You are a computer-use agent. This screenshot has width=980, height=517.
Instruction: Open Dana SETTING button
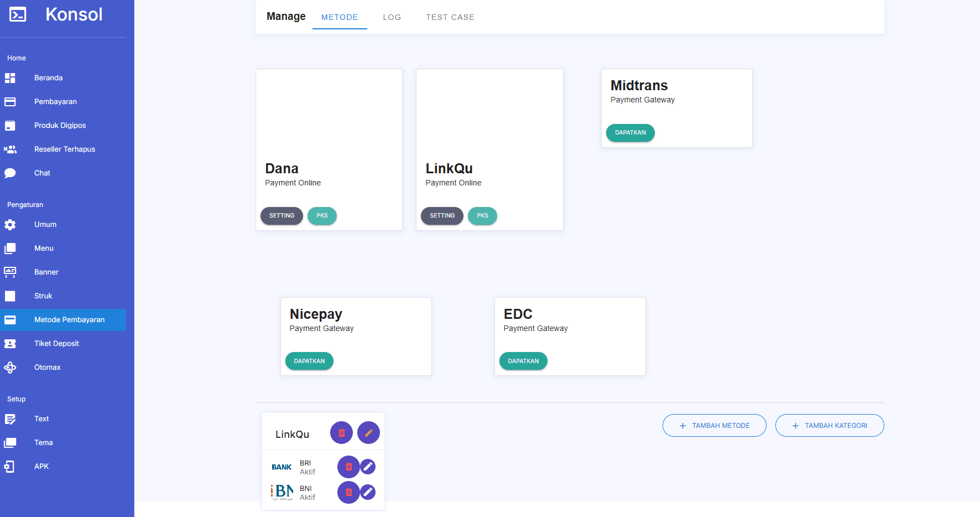point(282,216)
